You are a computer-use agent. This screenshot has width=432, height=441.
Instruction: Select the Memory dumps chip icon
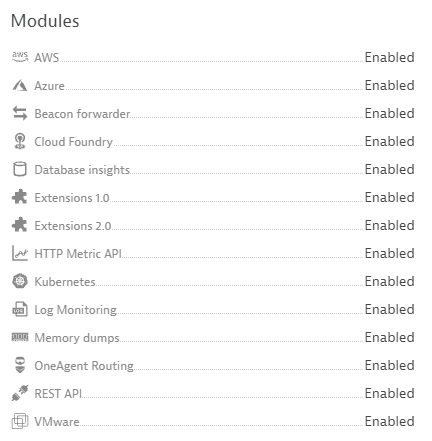tap(20, 337)
